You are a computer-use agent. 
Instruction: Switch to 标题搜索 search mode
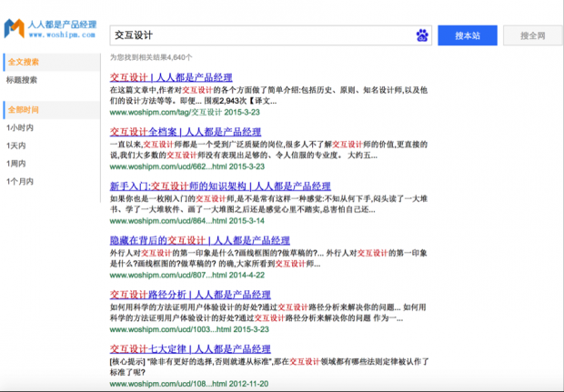click(23, 80)
